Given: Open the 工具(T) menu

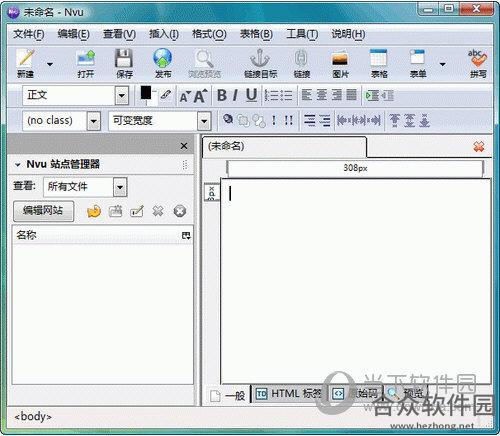Looking at the screenshot, I should 302,34.
